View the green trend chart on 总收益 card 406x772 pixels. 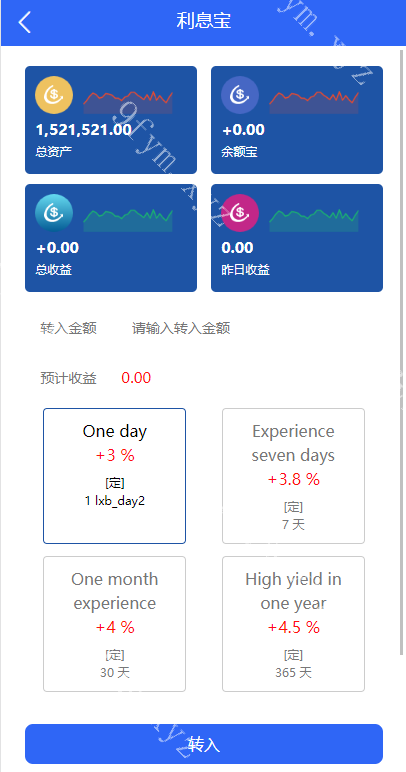[128, 220]
